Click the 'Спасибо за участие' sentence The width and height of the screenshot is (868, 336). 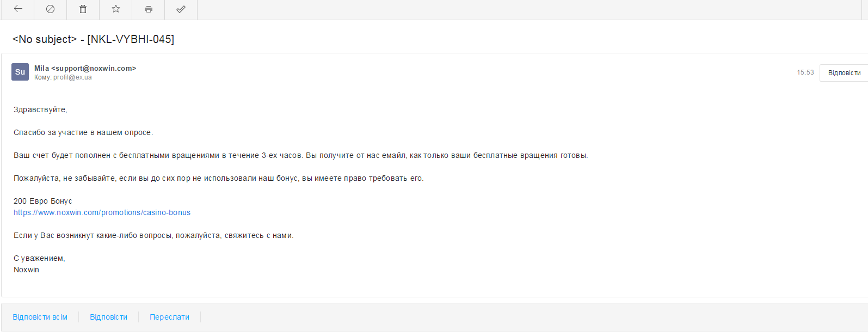[x=83, y=132]
